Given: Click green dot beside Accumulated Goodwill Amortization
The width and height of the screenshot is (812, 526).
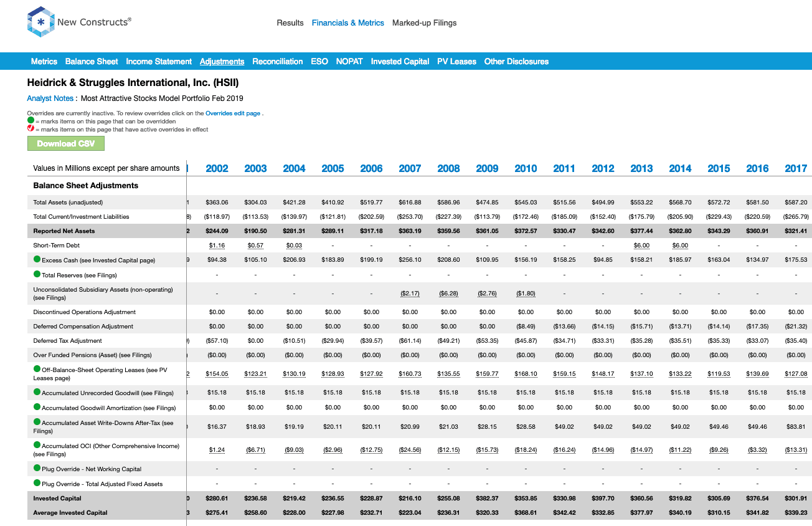Looking at the screenshot, I should tap(37, 407).
